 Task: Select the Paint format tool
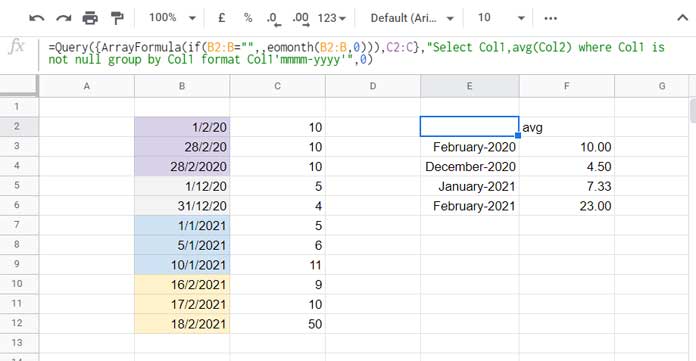click(117, 18)
